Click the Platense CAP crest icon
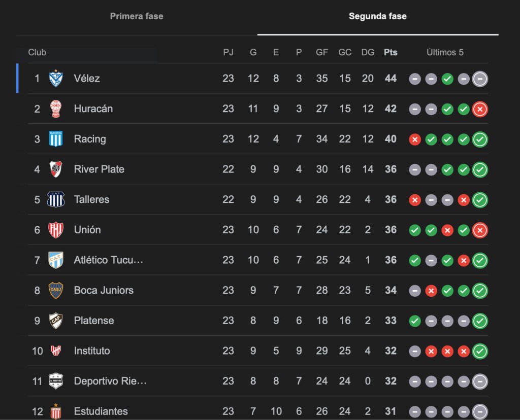This screenshot has width=520, height=420. [x=55, y=321]
